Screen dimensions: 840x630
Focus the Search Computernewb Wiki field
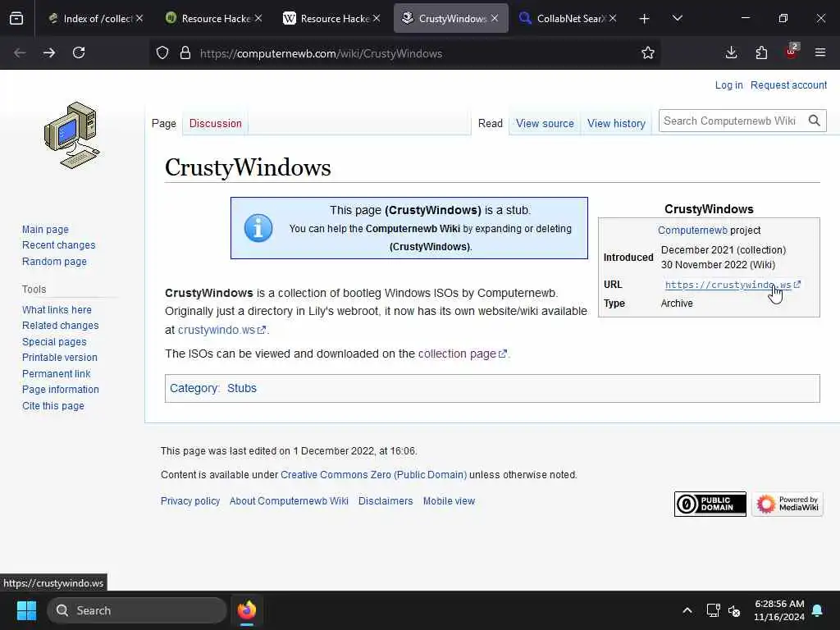click(731, 121)
